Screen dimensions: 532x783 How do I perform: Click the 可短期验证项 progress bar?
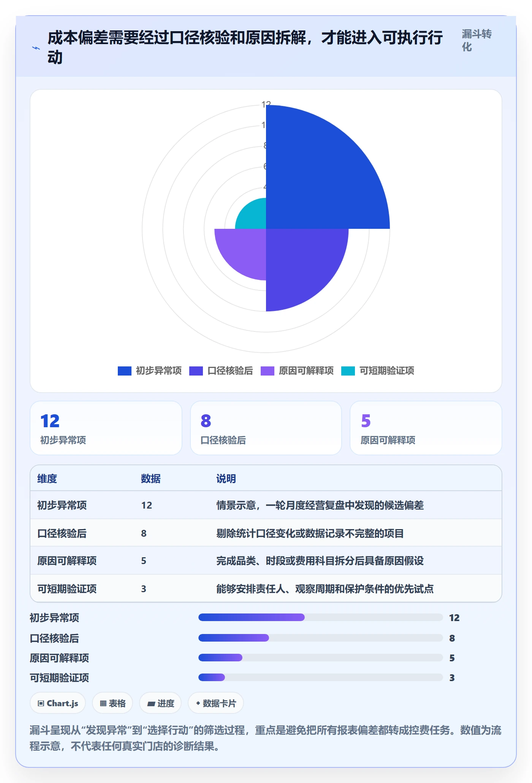(x=321, y=677)
